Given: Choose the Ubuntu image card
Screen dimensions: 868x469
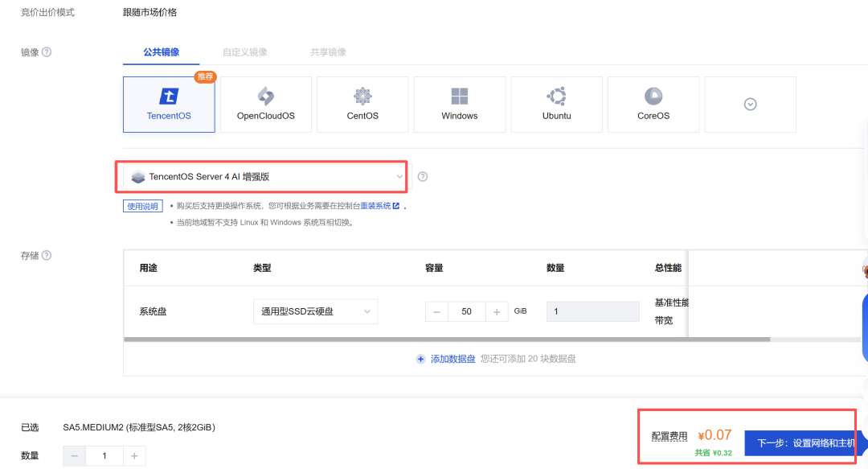Looking at the screenshot, I should click(x=556, y=105).
